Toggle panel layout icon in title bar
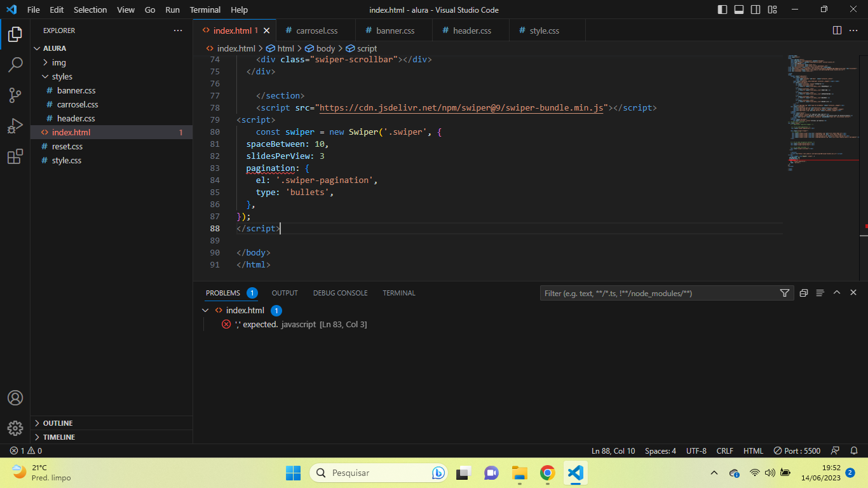 coord(739,10)
